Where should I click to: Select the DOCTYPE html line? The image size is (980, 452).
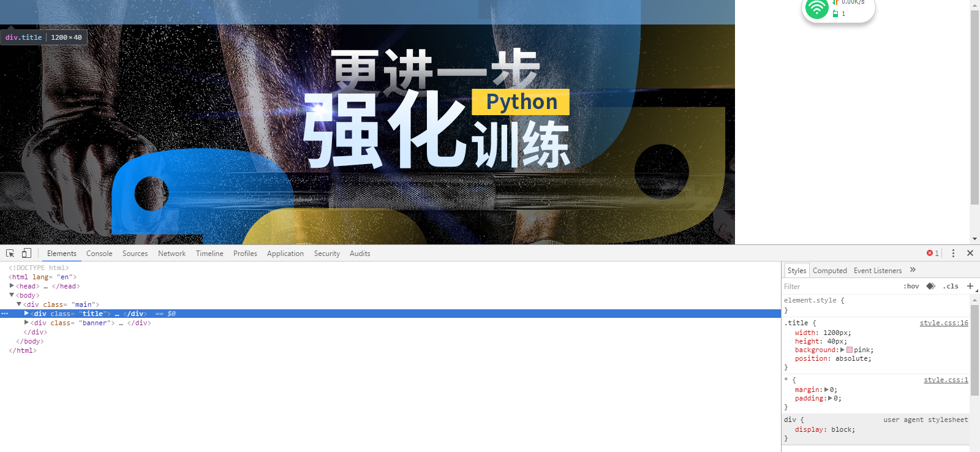pyautogui.click(x=39, y=268)
